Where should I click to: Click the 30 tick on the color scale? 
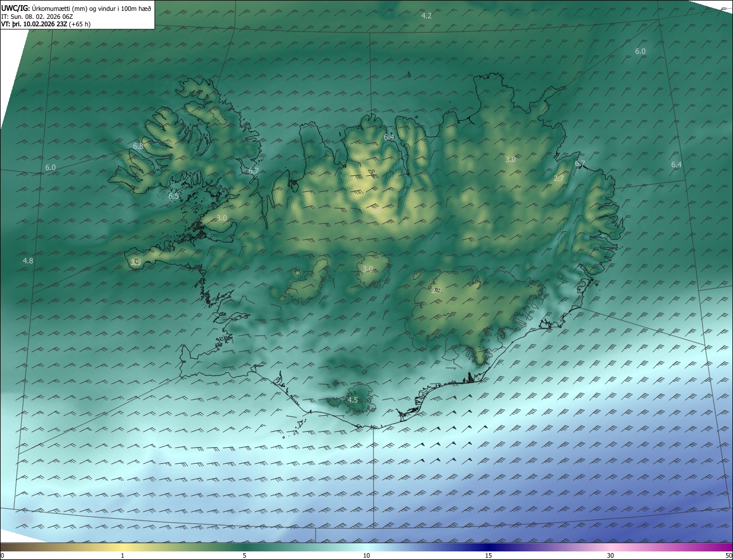610,555
